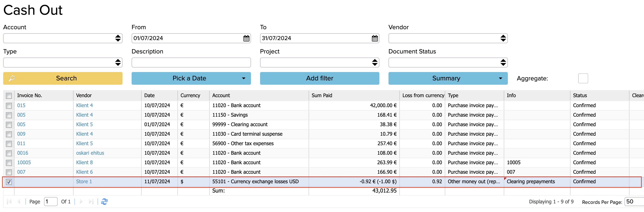Go to the previous page arrow
The width and height of the screenshot is (644, 212).
19,202
